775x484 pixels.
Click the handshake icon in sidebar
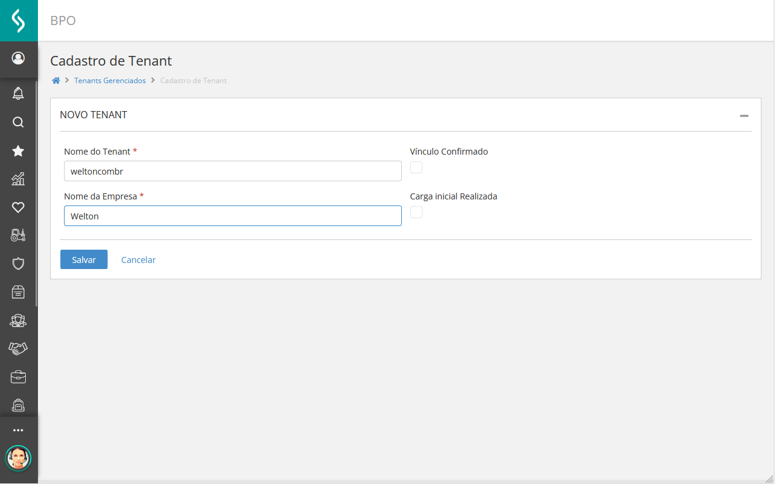(18, 349)
